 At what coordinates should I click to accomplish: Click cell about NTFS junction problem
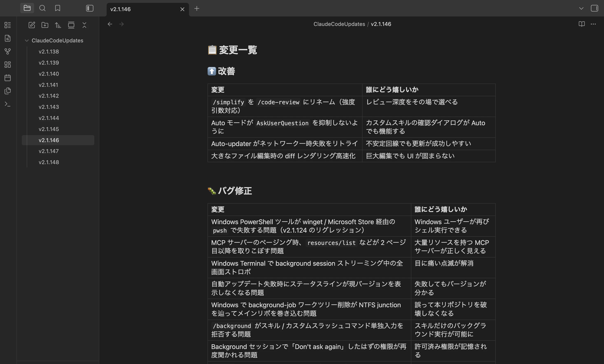pyautogui.click(x=309, y=309)
